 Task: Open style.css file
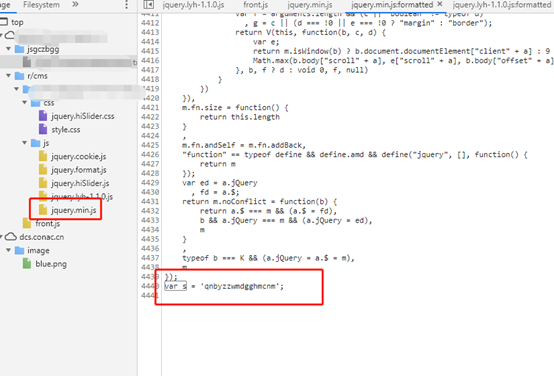pos(66,130)
